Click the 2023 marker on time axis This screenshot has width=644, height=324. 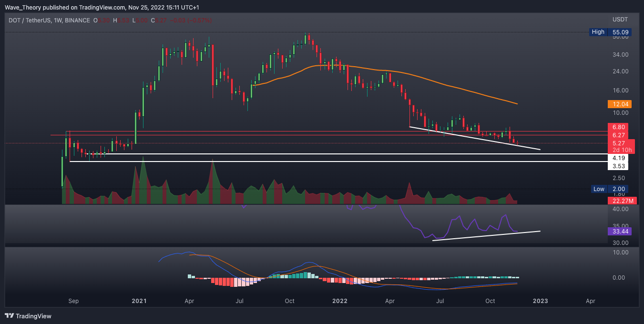[x=540, y=301]
